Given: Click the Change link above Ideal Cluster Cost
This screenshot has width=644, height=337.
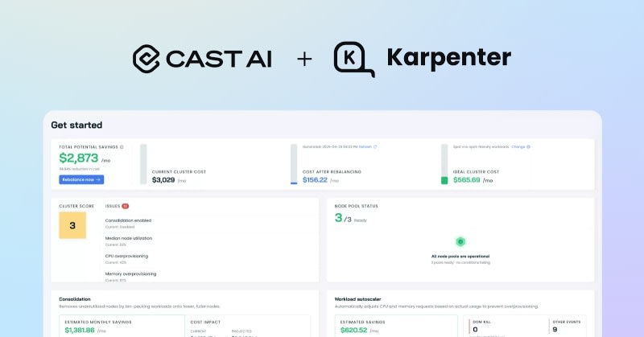Looking at the screenshot, I should pyautogui.click(x=518, y=146).
